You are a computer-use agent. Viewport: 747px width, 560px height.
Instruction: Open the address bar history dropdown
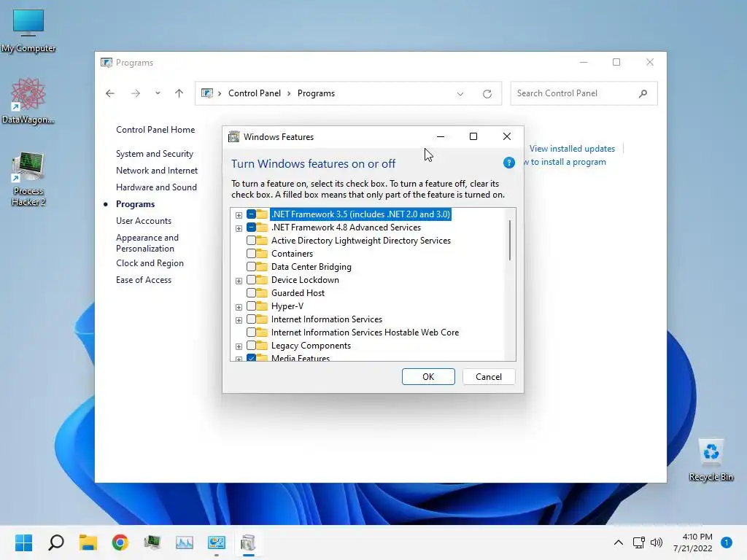pyautogui.click(x=460, y=94)
